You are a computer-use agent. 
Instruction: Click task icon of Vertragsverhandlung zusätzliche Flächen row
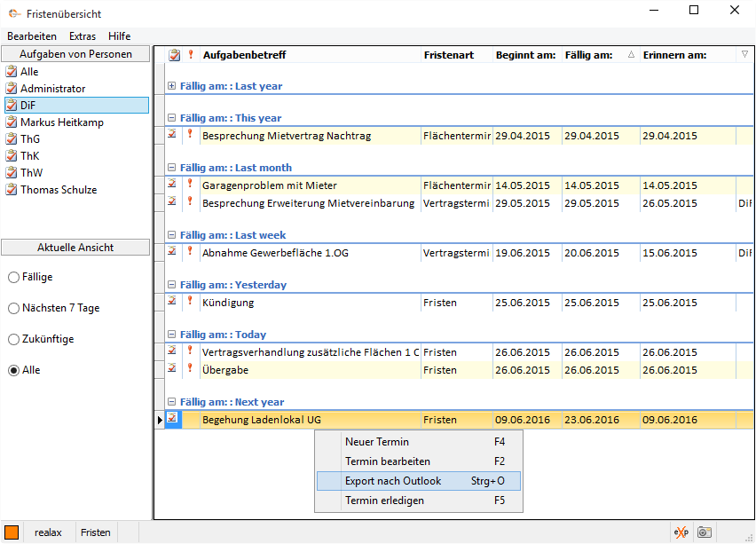(172, 351)
